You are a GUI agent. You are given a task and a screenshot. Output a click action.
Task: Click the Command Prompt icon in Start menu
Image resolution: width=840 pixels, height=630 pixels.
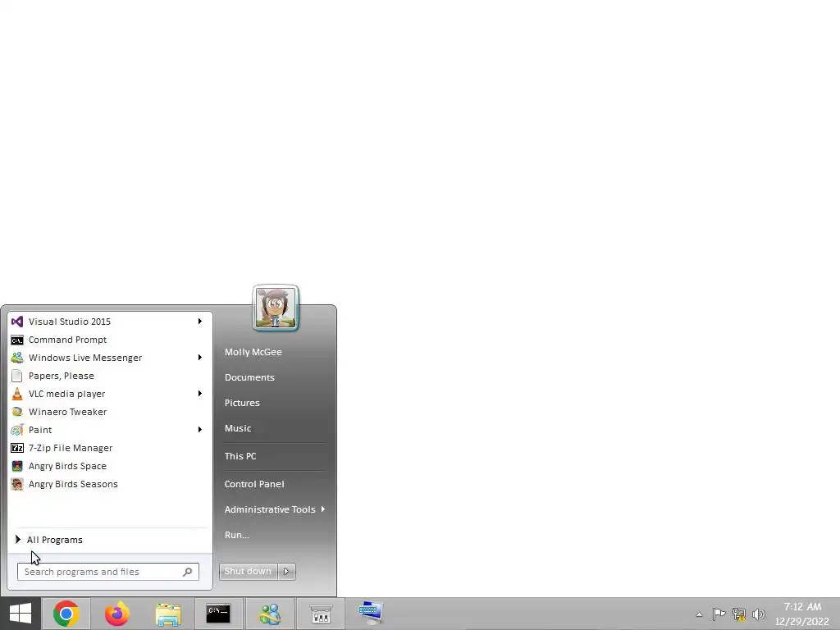click(17, 340)
